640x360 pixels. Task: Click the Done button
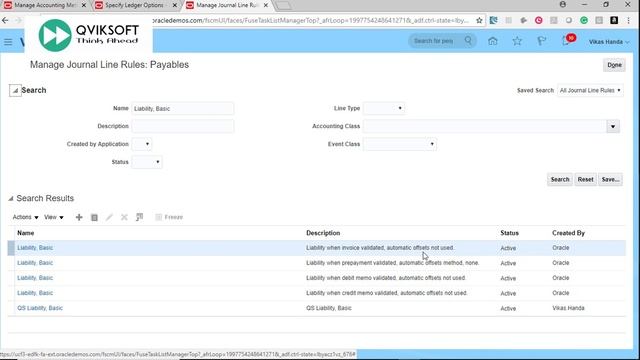[614, 65]
